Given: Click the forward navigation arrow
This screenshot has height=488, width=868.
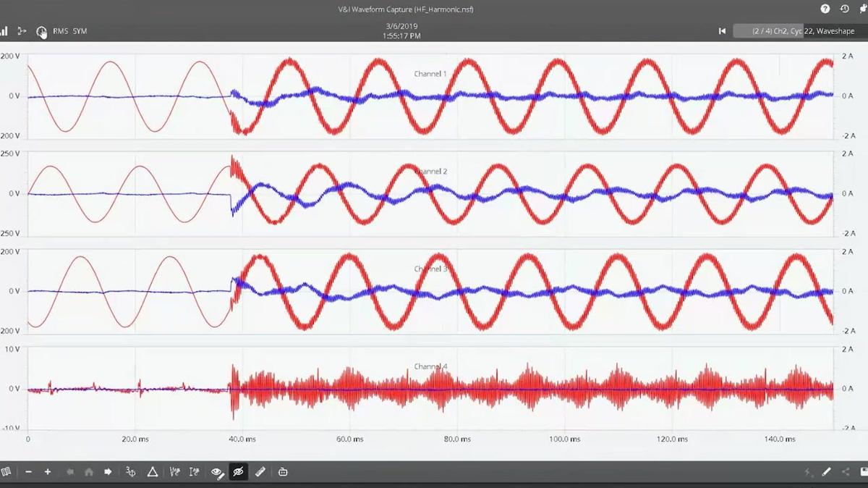Looking at the screenshot, I should (x=109, y=471).
